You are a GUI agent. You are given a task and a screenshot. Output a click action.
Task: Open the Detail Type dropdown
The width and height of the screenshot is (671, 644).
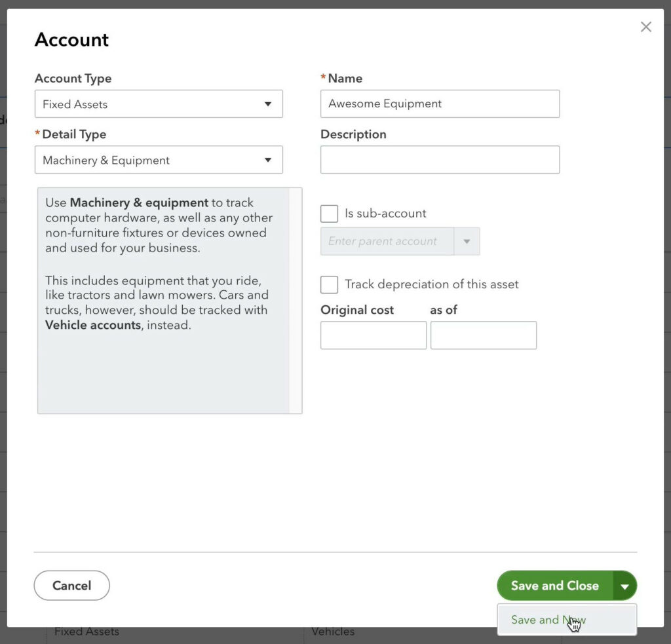coord(269,160)
